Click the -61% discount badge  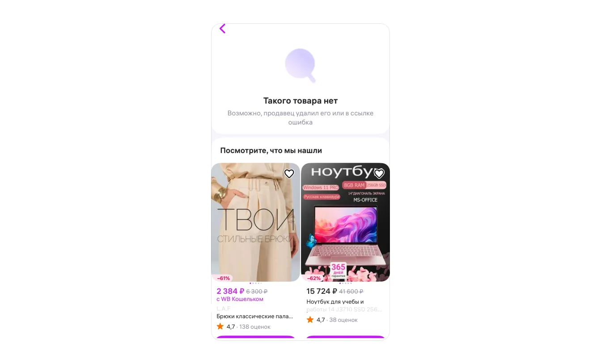coord(223,278)
